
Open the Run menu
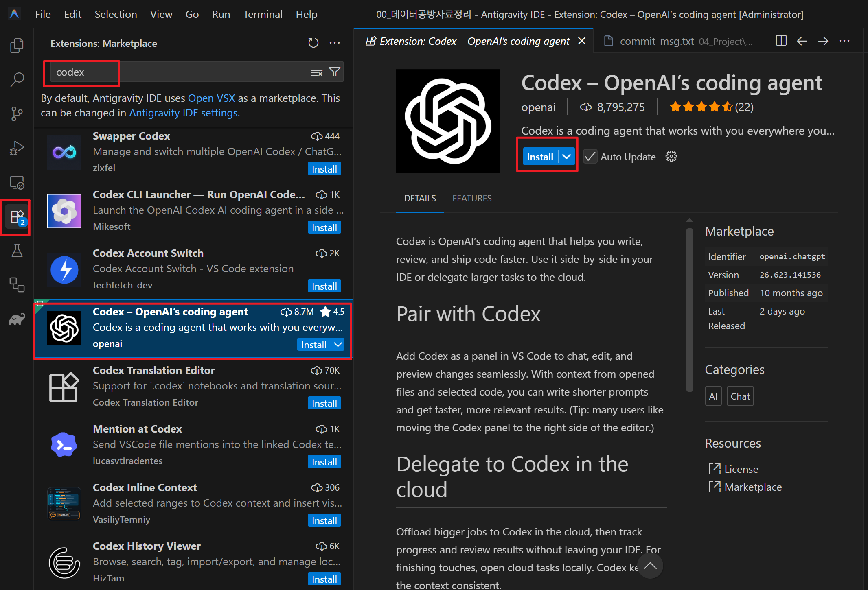[221, 14]
